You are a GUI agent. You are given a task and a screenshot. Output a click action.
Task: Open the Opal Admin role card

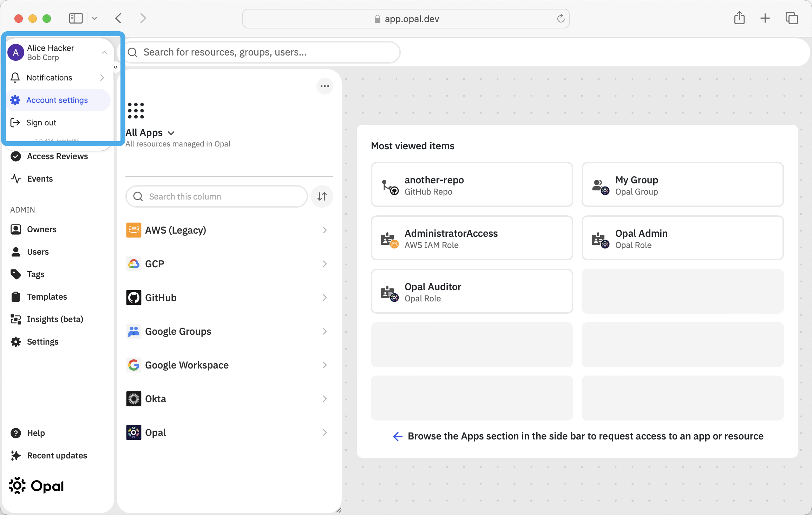682,238
